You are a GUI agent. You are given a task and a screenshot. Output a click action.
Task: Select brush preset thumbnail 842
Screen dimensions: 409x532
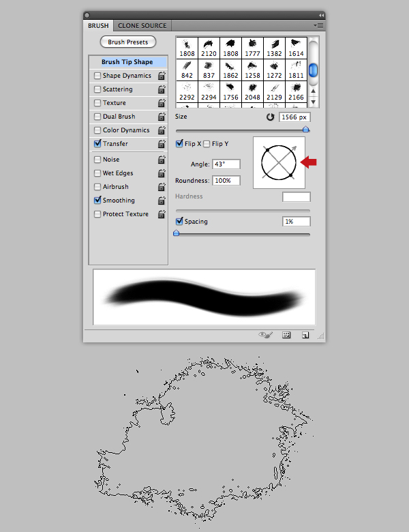tap(187, 70)
